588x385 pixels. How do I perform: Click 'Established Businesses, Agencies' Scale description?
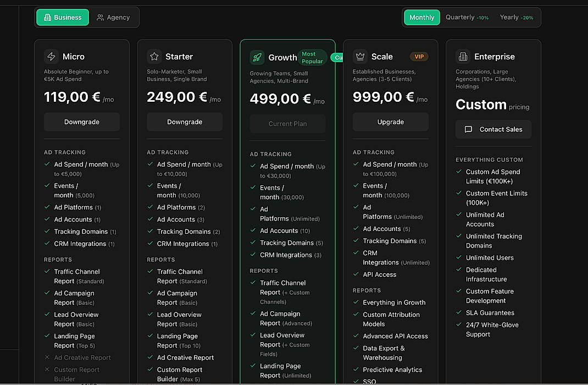(x=384, y=75)
